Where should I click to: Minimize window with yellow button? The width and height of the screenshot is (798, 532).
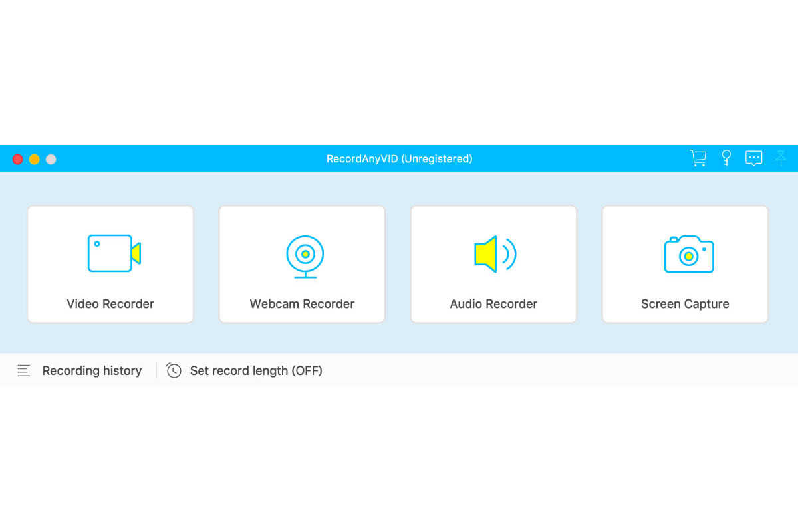click(35, 160)
